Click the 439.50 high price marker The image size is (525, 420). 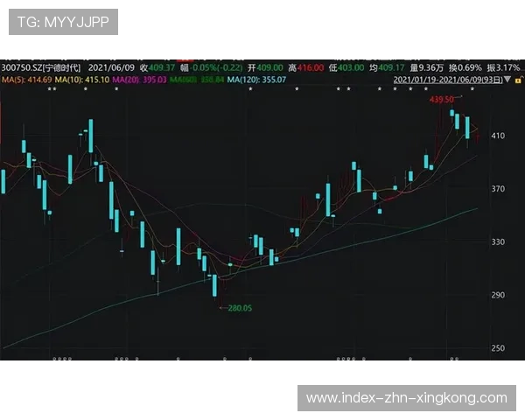(x=444, y=100)
